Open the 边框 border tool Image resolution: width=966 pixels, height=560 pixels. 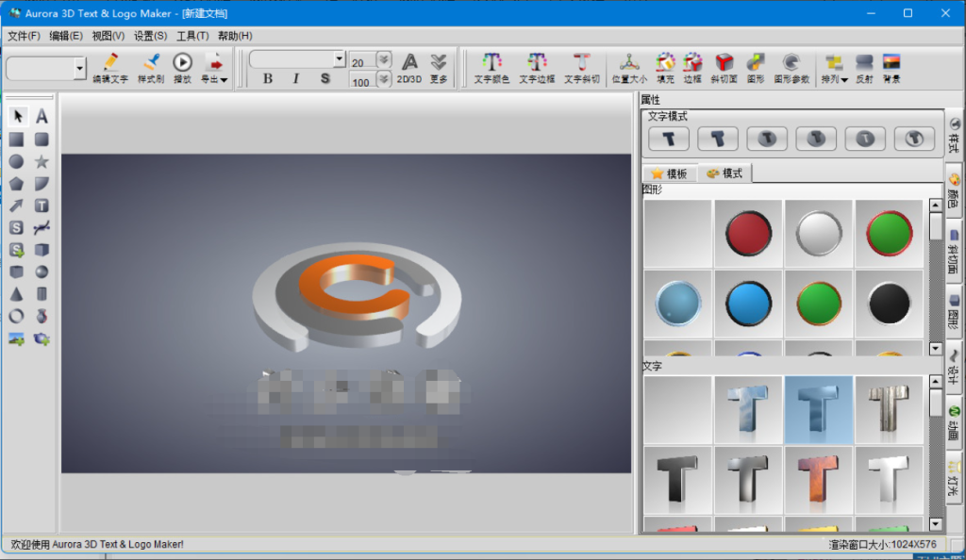point(692,68)
